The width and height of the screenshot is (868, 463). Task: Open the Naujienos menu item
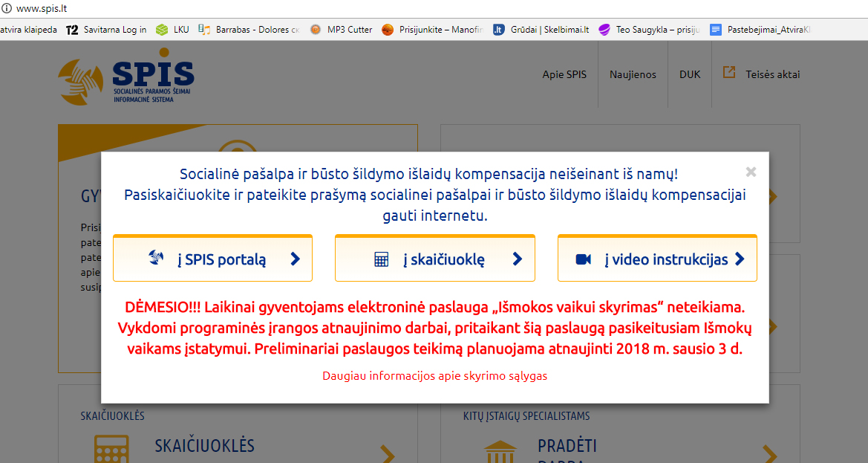[x=633, y=74]
